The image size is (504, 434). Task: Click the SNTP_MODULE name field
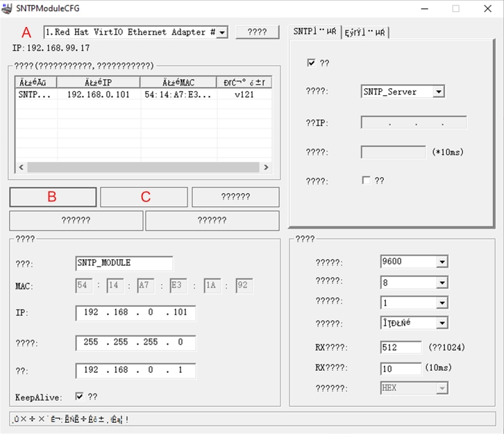coord(124,263)
